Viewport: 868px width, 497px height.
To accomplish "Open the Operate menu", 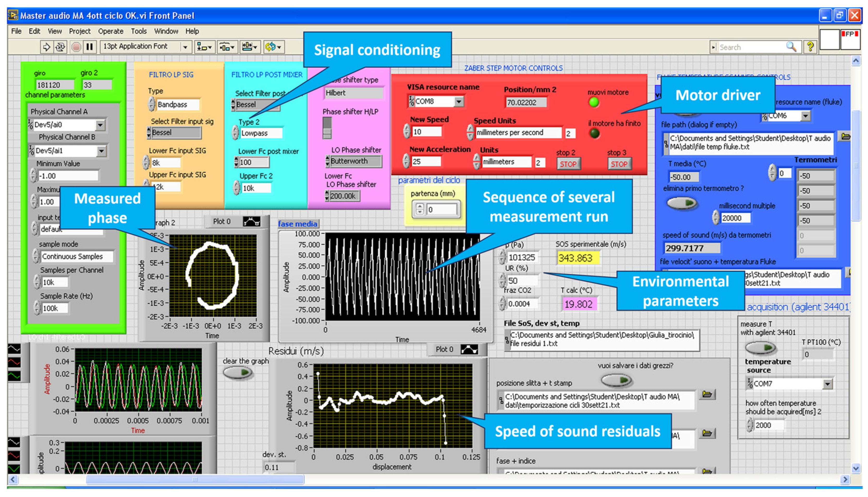I will coord(111,32).
